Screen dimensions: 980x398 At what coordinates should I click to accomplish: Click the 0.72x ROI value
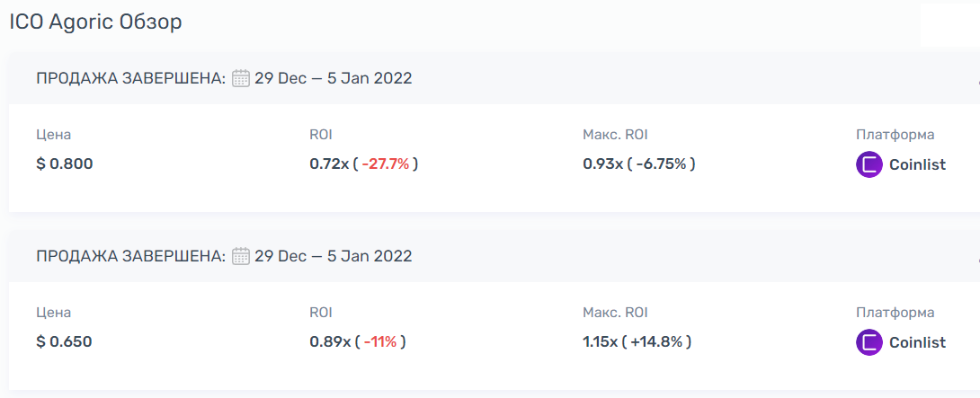pos(329,164)
